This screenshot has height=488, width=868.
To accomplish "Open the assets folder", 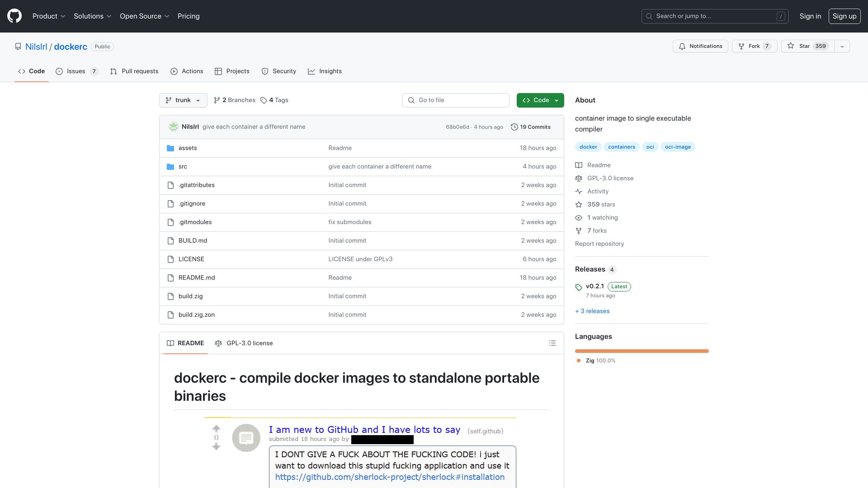I will click(188, 148).
